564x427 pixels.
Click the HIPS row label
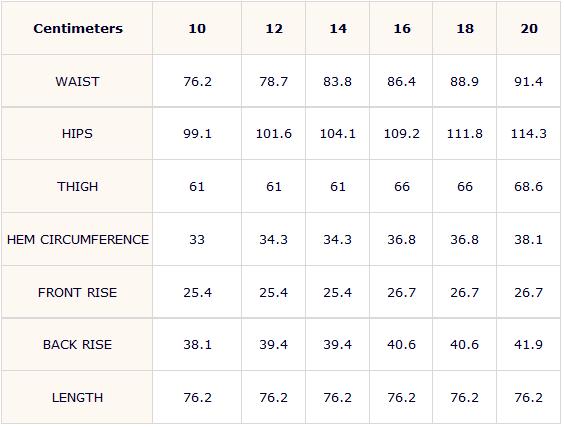click(x=77, y=134)
